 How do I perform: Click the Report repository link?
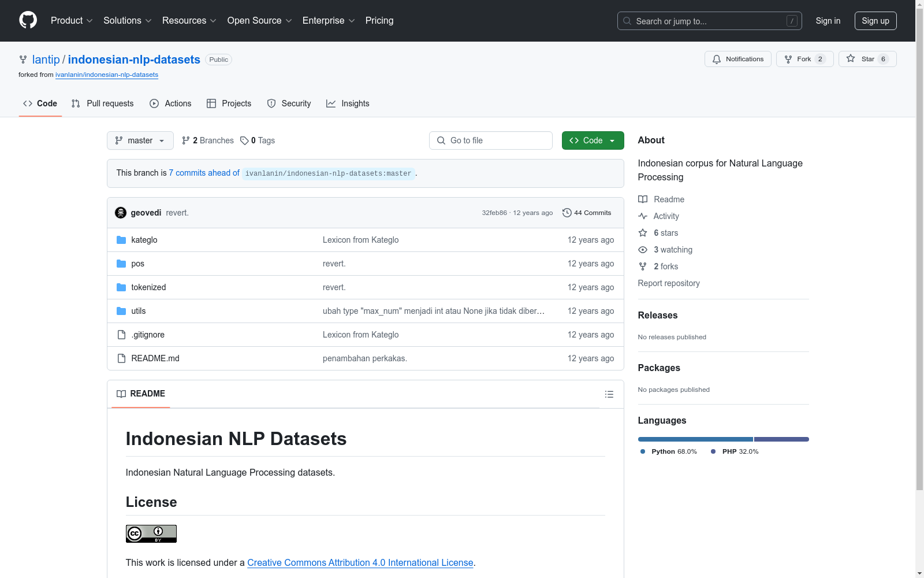(669, 283)
